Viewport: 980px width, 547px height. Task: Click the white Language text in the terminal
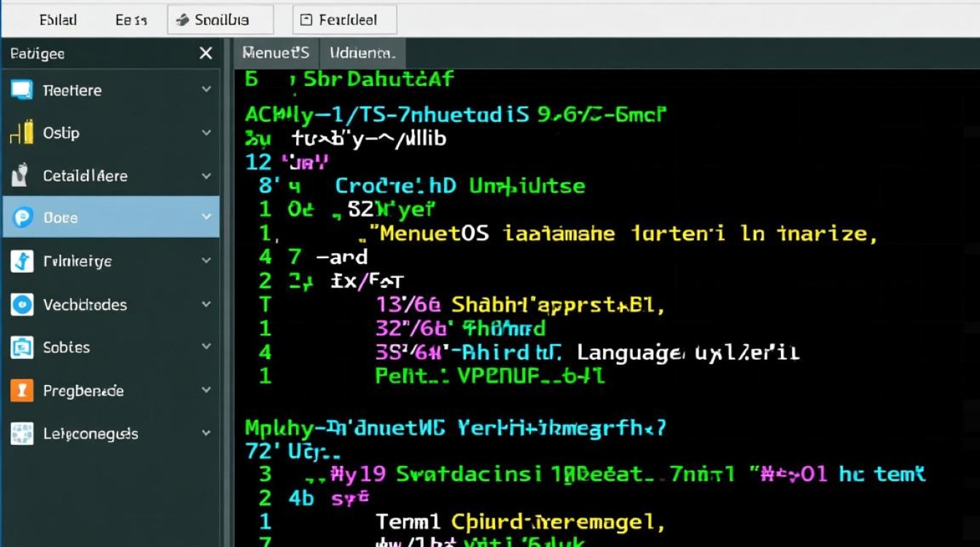pos(629,353)
